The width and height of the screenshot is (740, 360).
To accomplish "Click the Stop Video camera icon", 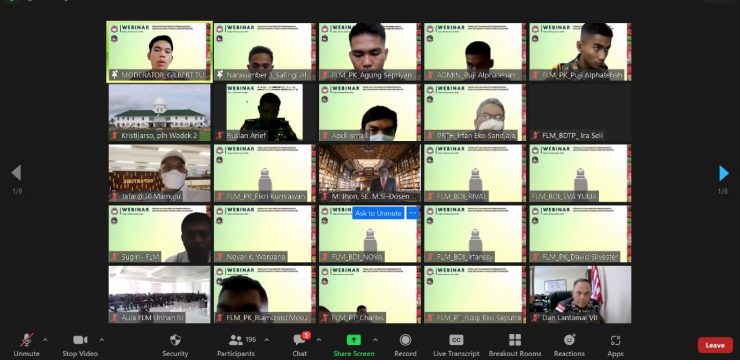I will [80, 340].
